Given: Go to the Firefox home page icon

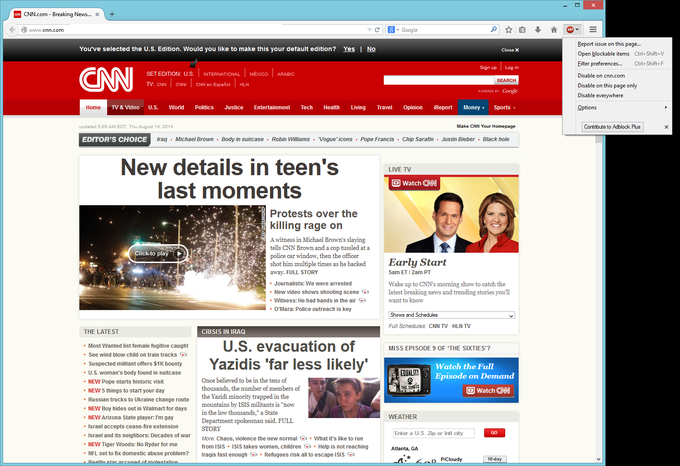Looking at the screenshot, I should 554,29.
